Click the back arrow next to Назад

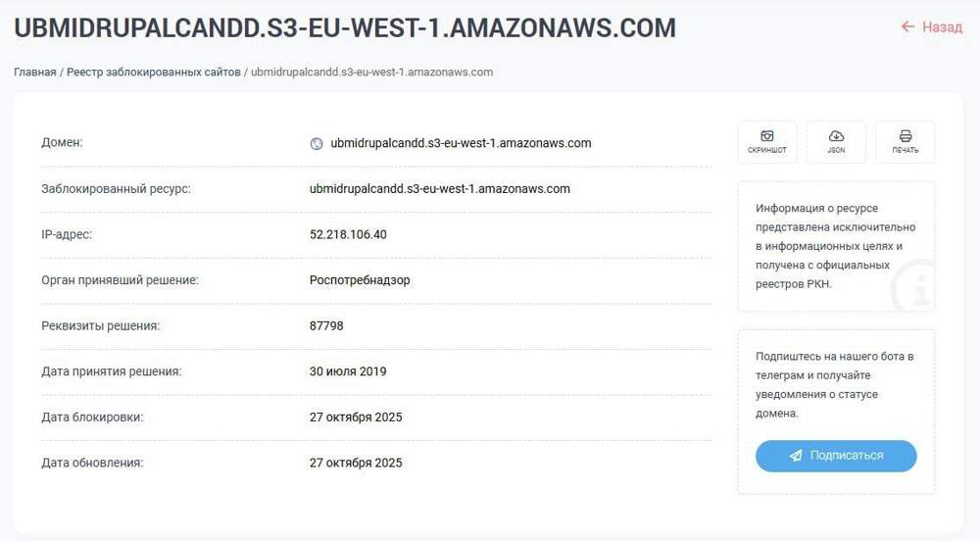[x=907, y=27]
